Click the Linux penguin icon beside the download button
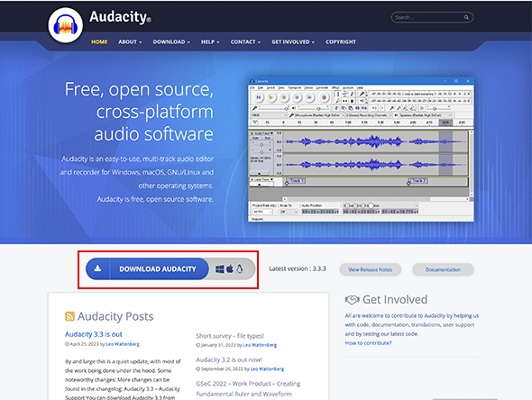The image size is (532, 400). (x=240, y=268)
